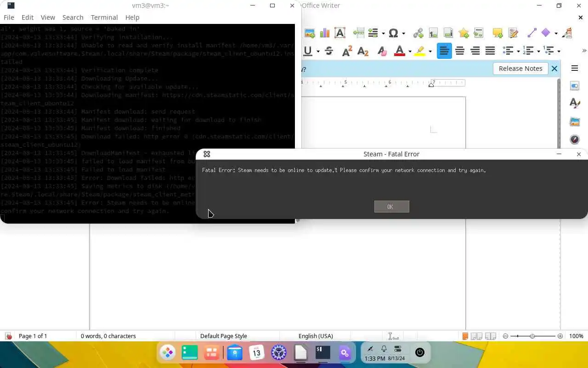Expand the toolbar overflow chevron

(584, 51)
